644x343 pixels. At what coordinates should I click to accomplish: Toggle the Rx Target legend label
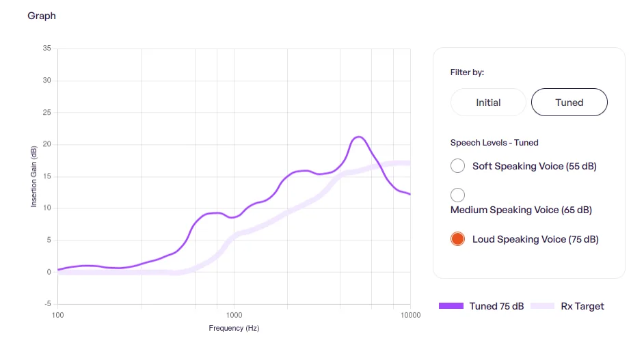[582, 306]
